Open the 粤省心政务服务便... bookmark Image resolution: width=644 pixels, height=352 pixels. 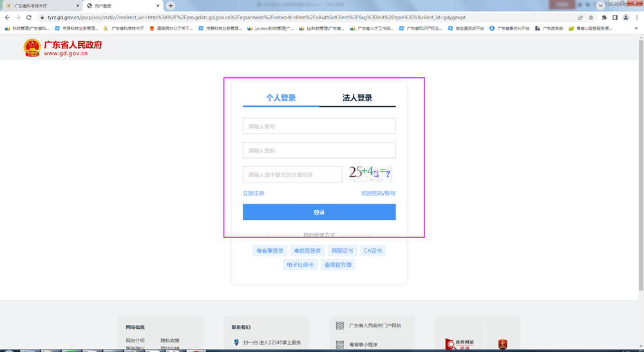pos(591,28)
